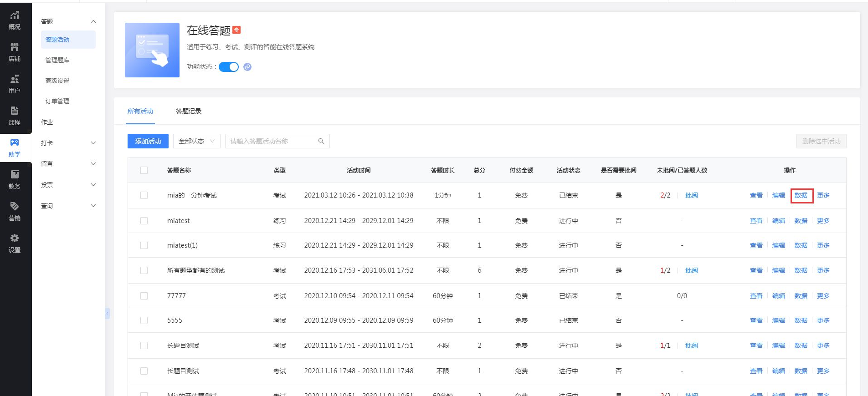
Task: Open 更多 menu for miatest row
Action: (x=823, y=221)
